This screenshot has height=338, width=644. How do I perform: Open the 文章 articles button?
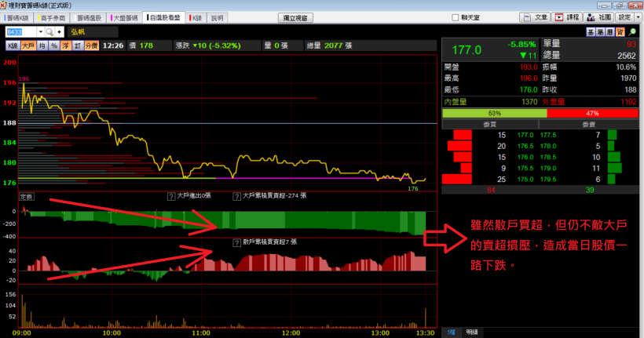coord(536,17)
